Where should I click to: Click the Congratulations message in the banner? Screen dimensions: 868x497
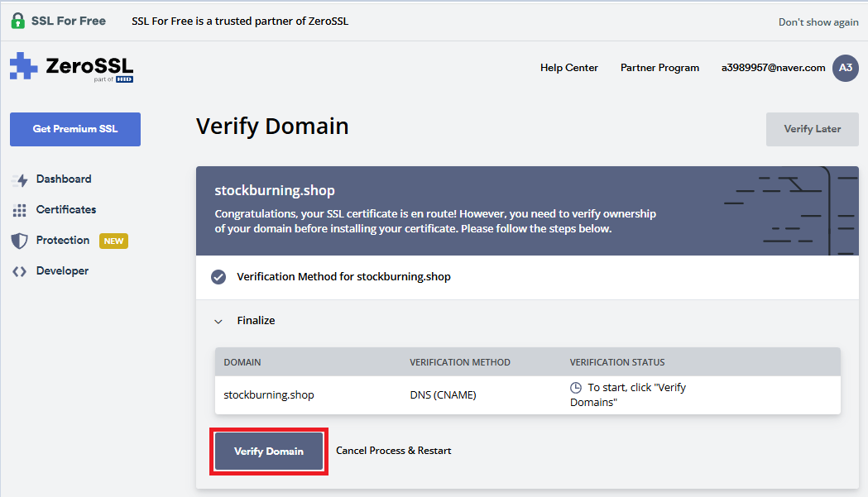(435, 221)
